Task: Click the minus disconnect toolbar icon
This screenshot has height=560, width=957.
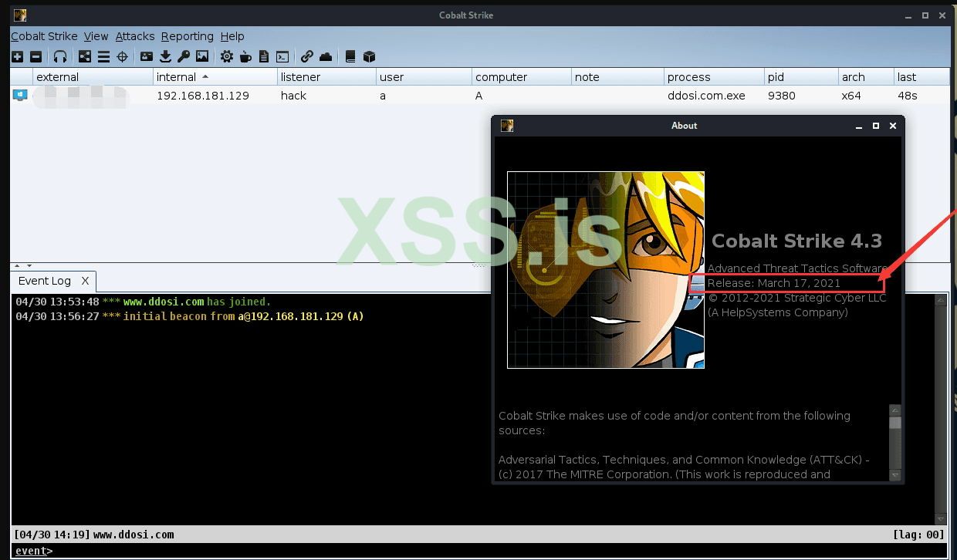Action: pos(36,56)
